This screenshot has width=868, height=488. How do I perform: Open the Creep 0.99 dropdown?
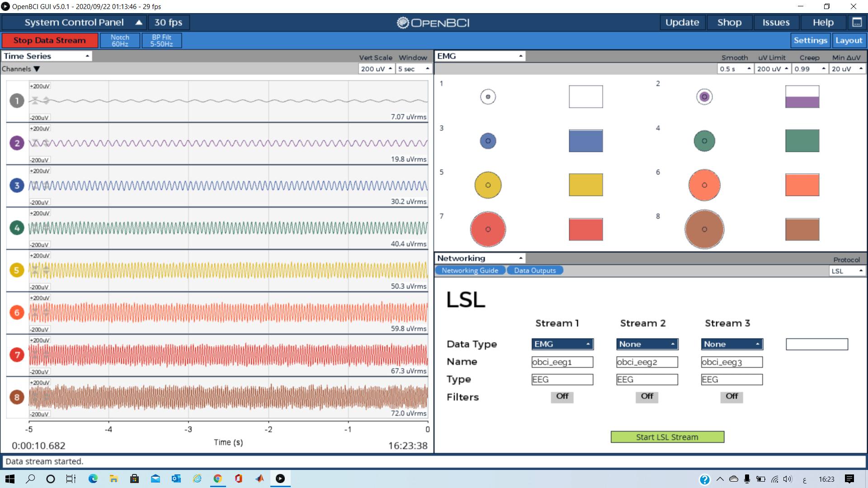pyautogui.click(x=810, y=69)
